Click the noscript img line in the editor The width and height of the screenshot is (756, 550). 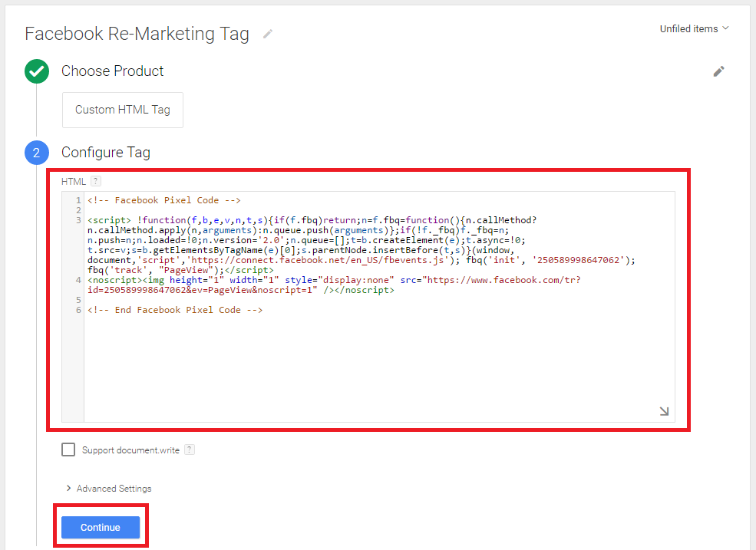point(334,285)
